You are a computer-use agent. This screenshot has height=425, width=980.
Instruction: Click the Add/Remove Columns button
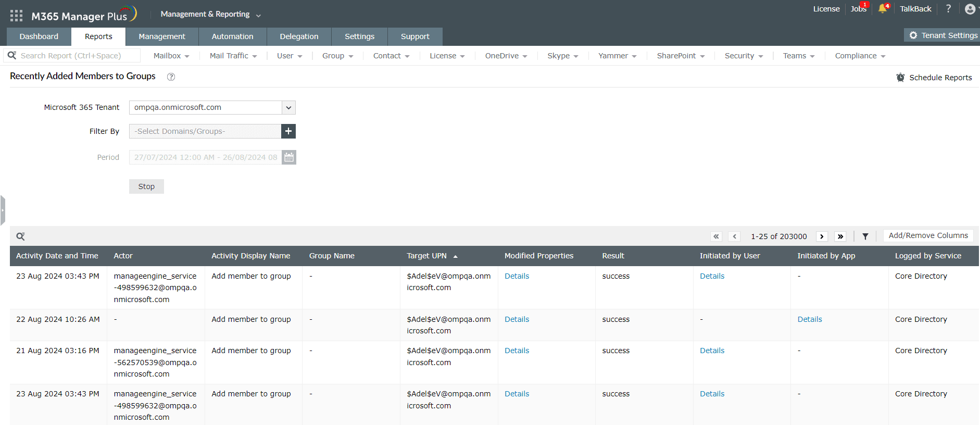click(928, 236)
